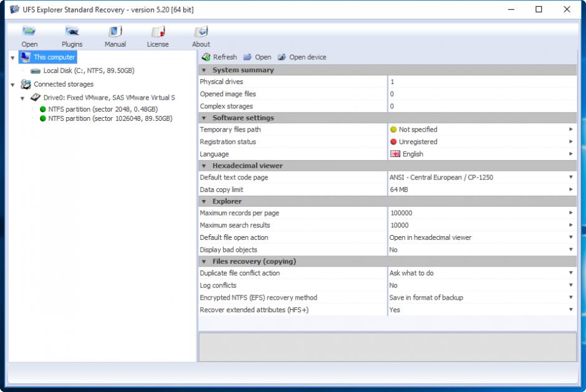Click arrow next to Maximum search results
The image size is (586, 392).
pyautogui.click(x=570, y=225)
